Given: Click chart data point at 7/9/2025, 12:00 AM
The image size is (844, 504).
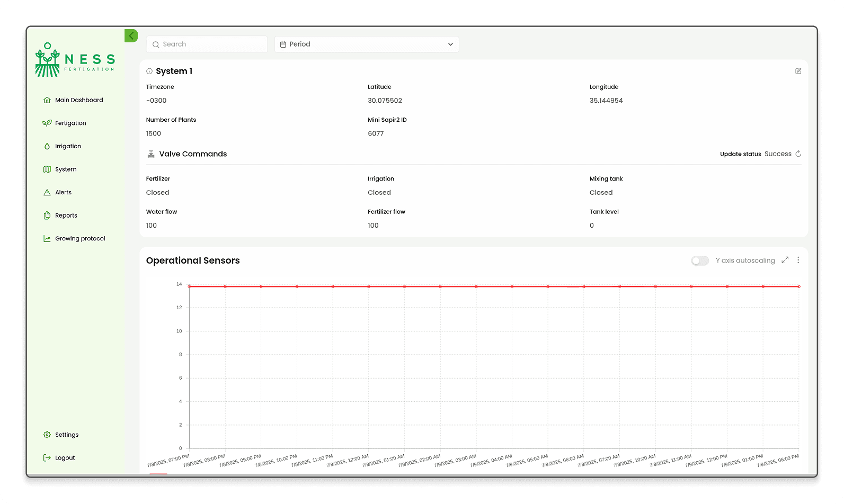Looking at the screenshot, I should click(369, 286).
